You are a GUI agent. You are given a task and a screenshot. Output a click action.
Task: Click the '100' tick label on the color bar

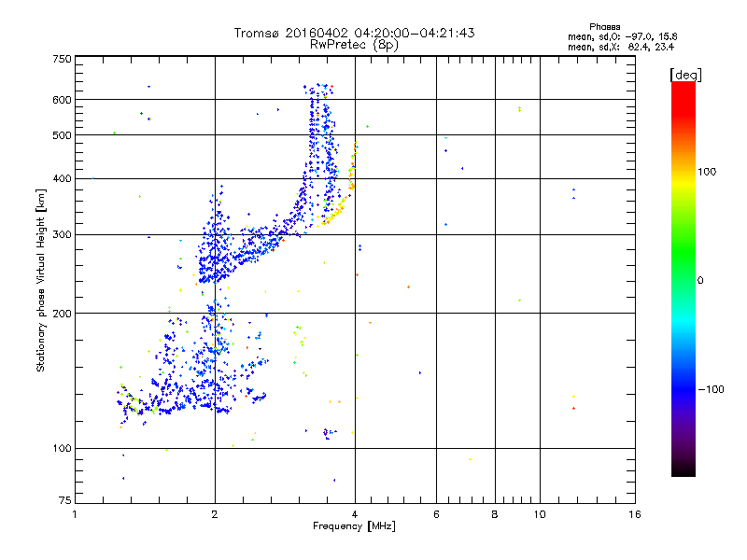point(707,172)
